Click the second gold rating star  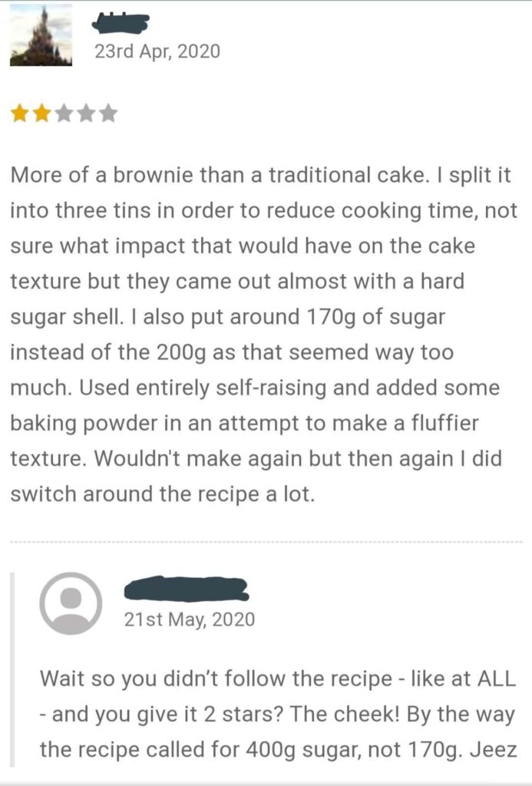pos(41,114)
